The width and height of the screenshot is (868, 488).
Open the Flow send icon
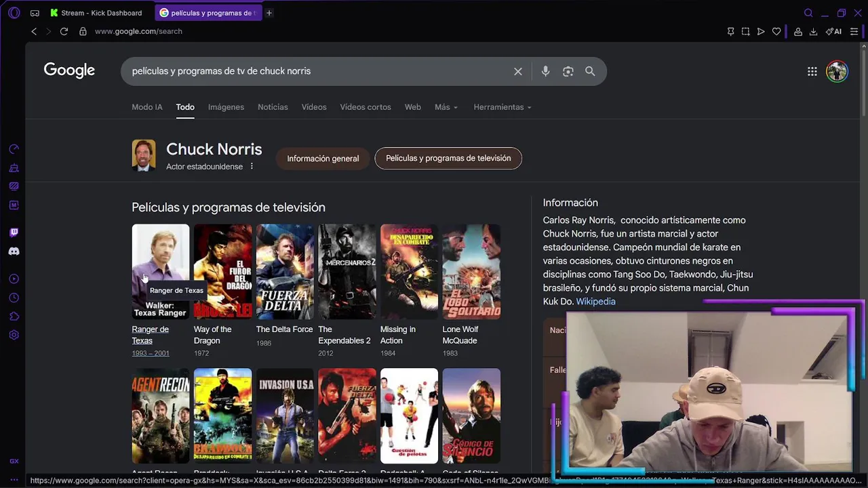tap(761, 31)
